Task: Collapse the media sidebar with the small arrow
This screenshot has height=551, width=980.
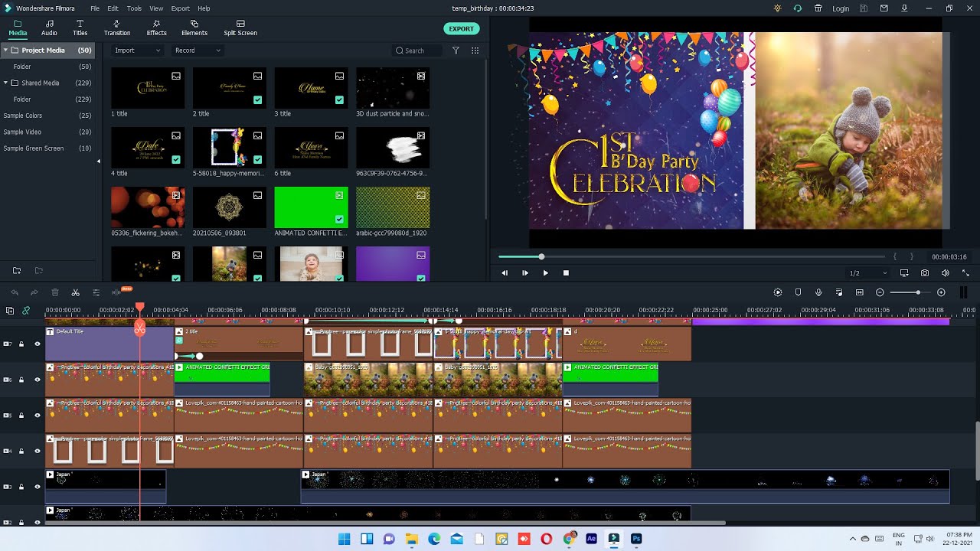Action: [98, 161]
